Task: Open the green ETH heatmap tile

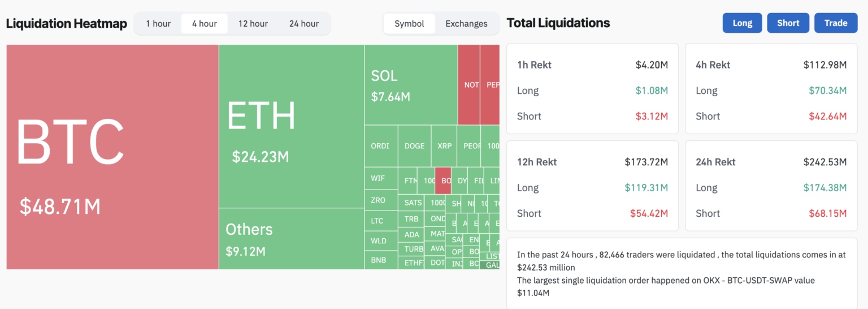Action: pos(291,126)
